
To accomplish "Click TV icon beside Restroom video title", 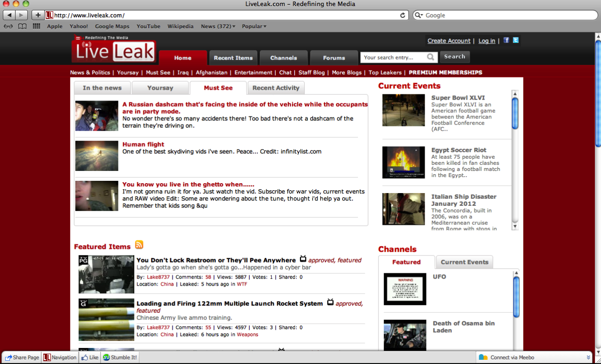I will tap(303, 259).
